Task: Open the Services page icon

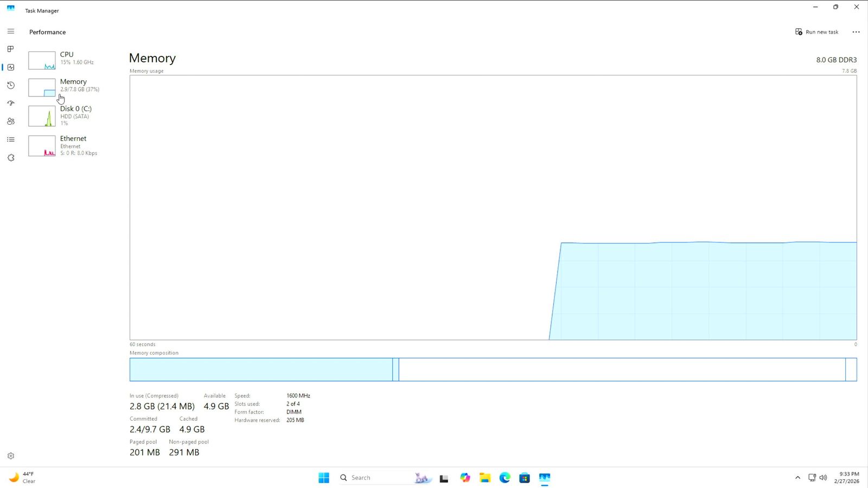Action: [x=10, y=158]
